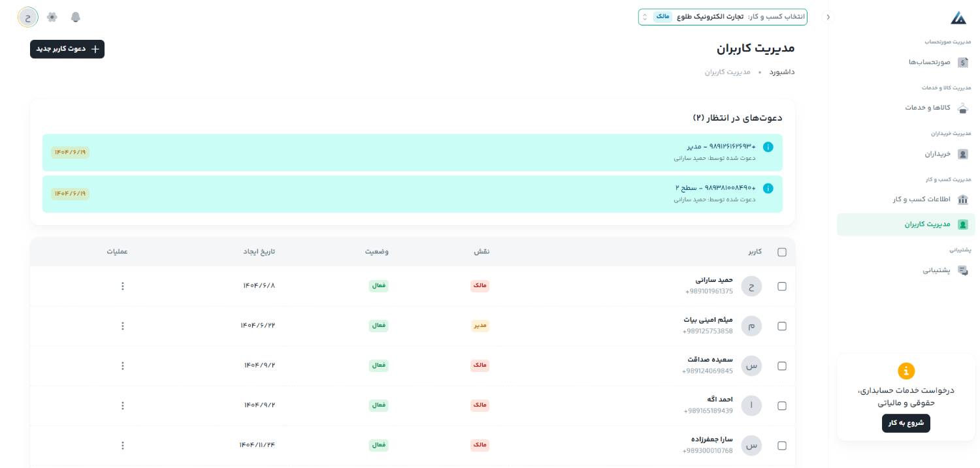Click creation date of سارا جعفرزاده row
Image resolution: width=980 pixels, height=468 pixels.
point(257,445)
